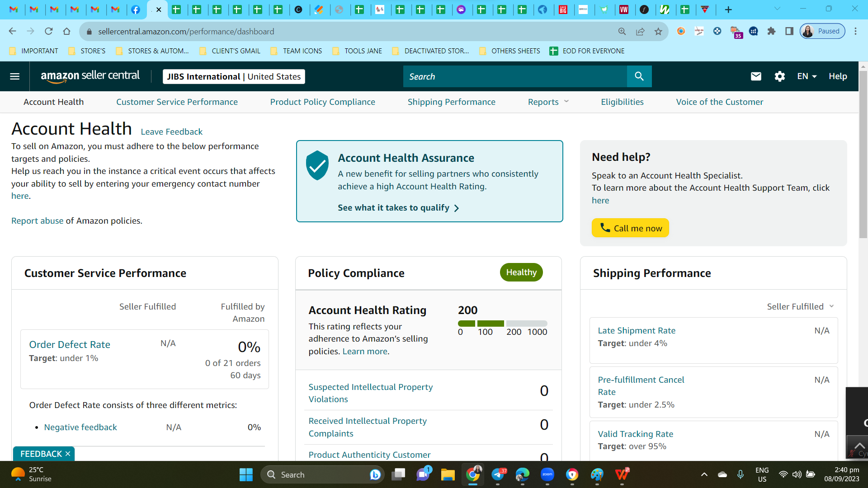Screen dimensions: 868x488
Task: Expand the EN language dropdown
Action: [x=807, y=76]
